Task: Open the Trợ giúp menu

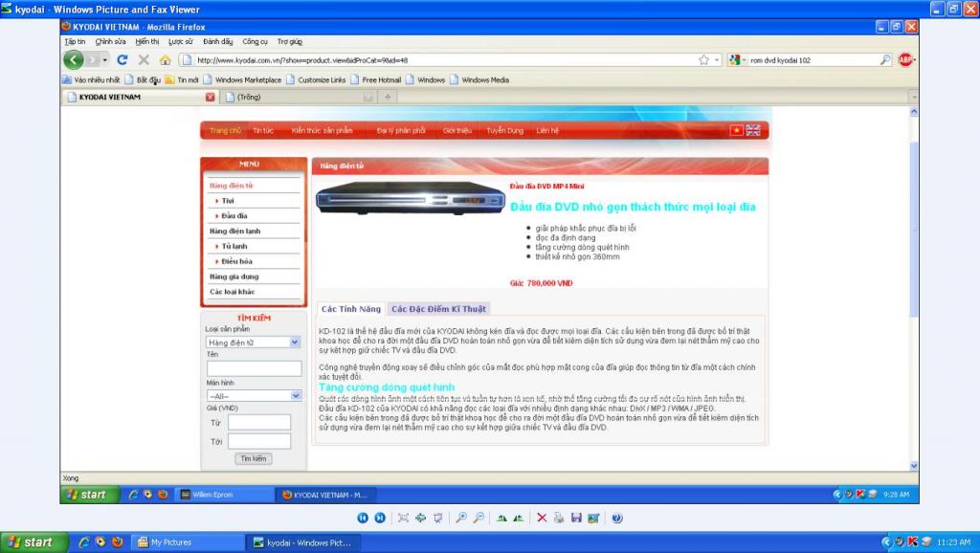Action: tap(290, 42)
